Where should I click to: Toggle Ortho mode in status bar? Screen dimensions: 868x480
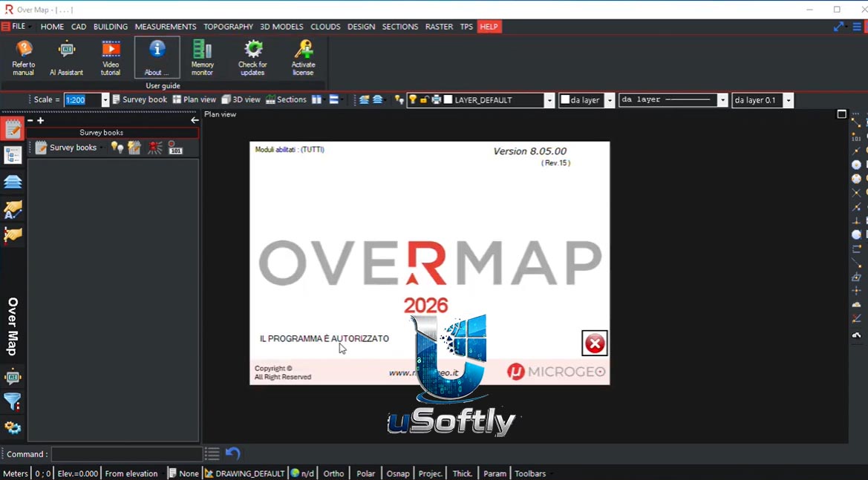(333, 473)
